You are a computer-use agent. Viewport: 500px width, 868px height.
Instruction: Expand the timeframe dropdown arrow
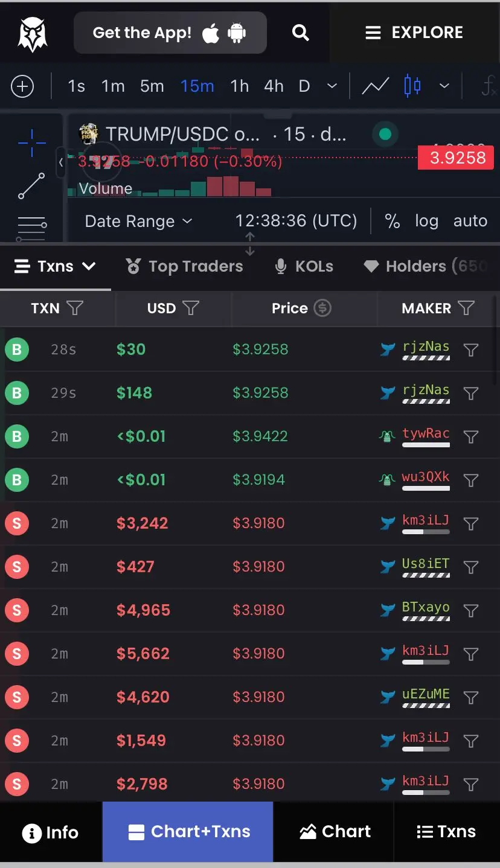point(332,86)
